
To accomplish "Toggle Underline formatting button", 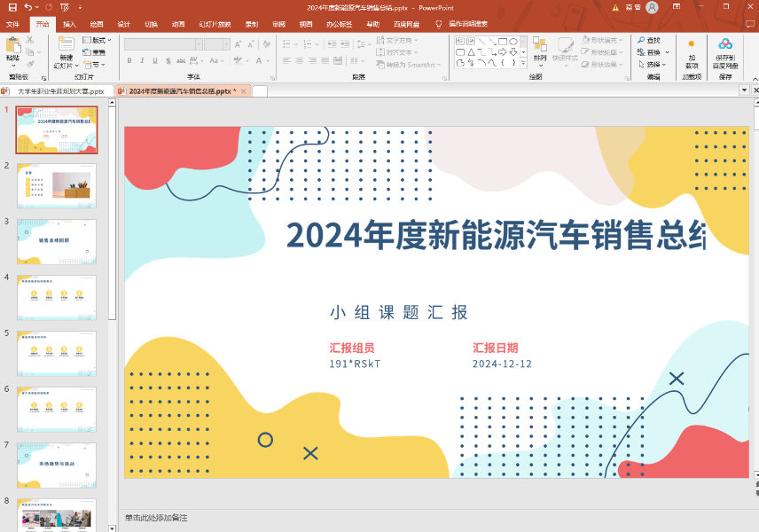I will point(154,61).
